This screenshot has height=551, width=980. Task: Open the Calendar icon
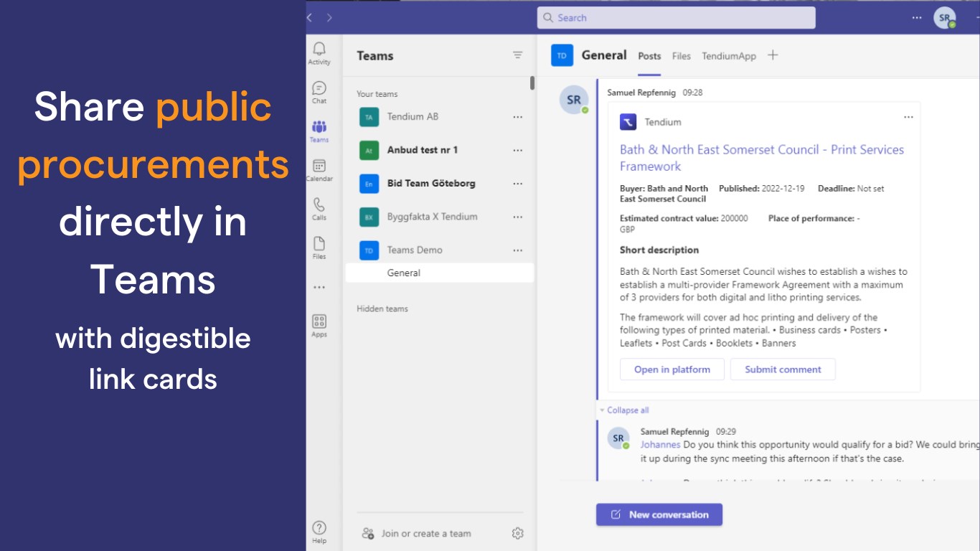[319, 166]
